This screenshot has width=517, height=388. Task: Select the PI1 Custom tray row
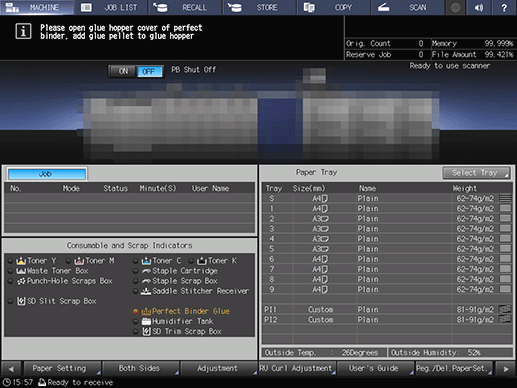(387, 310)
